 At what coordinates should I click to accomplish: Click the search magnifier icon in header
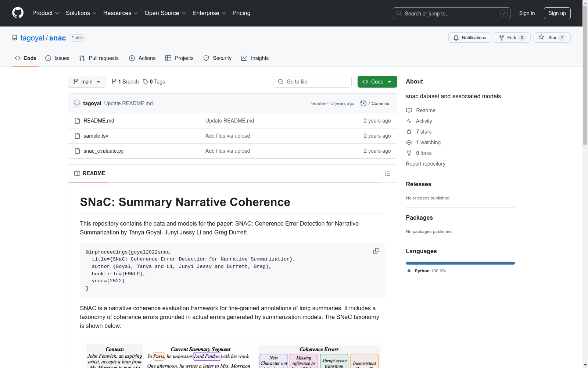point(399,13)
